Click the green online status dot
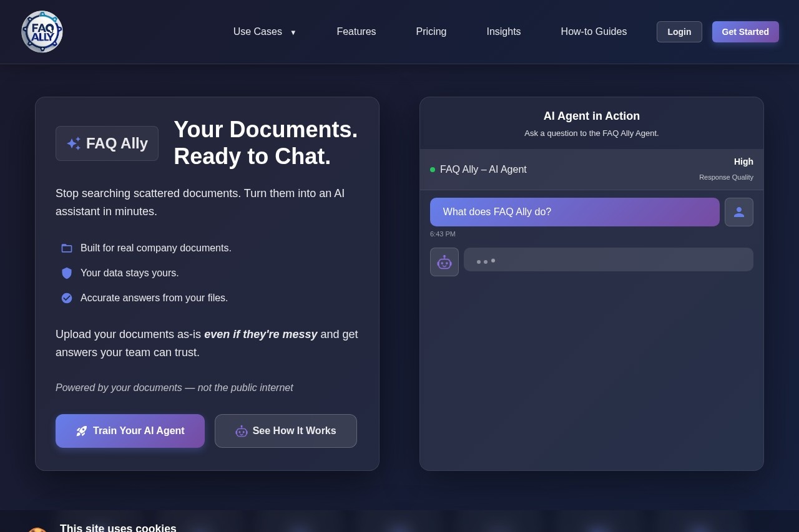 (433, 170)
